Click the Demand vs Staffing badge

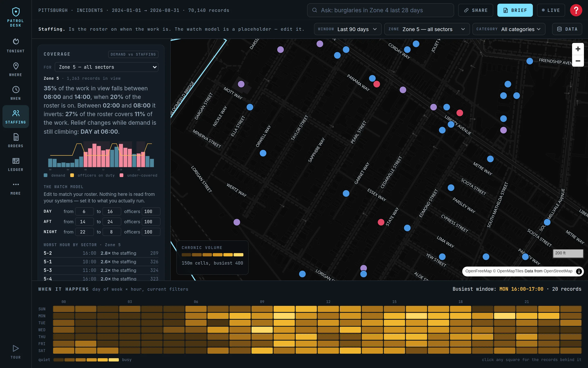click(133, 54)
